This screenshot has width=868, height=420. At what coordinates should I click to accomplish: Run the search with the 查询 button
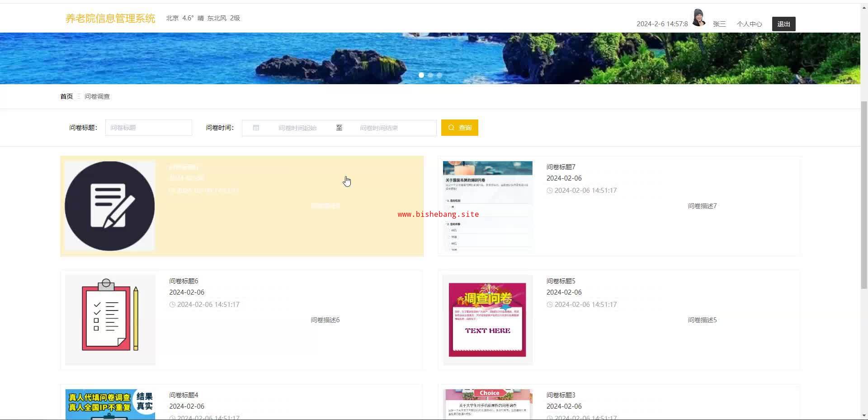[460, 128]
